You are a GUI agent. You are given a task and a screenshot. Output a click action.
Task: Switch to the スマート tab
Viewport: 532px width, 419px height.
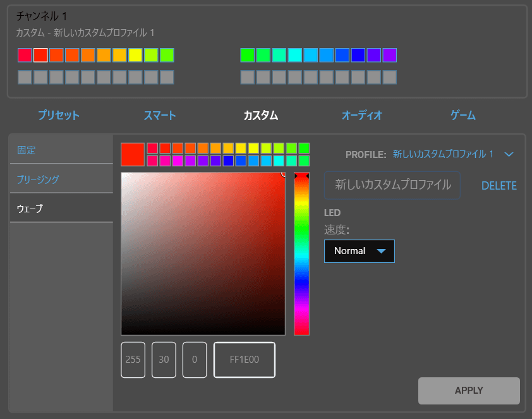[160, 116]
